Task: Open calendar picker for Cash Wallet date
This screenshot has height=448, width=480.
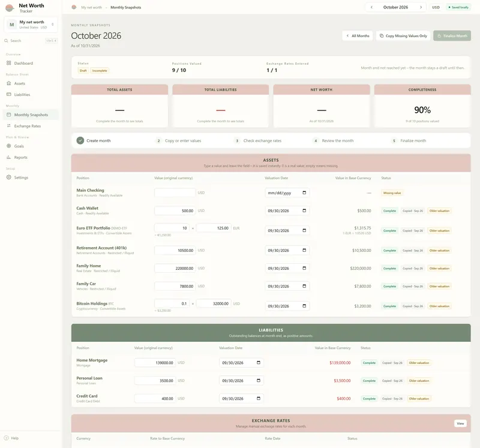Action: pos(304,211)
